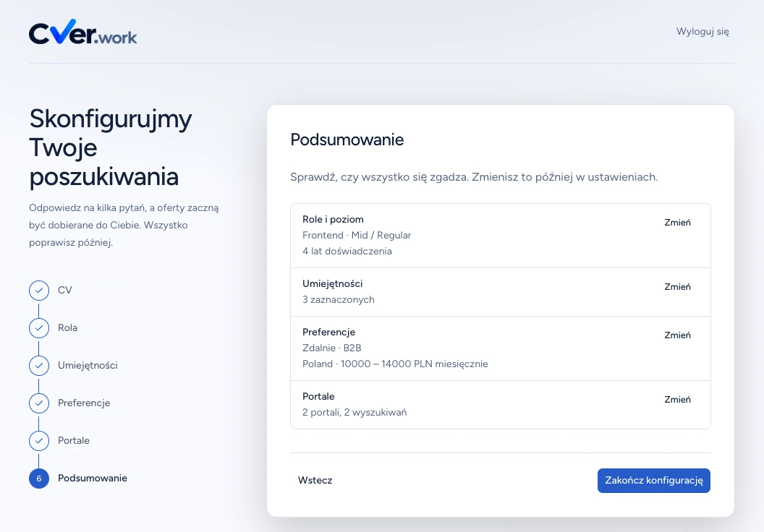Click the Preferencje row title in summary

coord(329,332)
